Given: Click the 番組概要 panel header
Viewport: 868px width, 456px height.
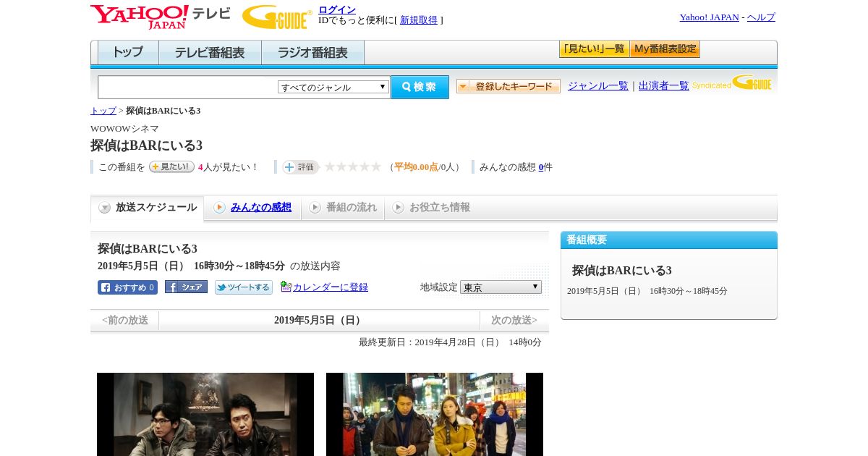Looking at the screenshot, I should pyautogui.click(x=669, y=240).
